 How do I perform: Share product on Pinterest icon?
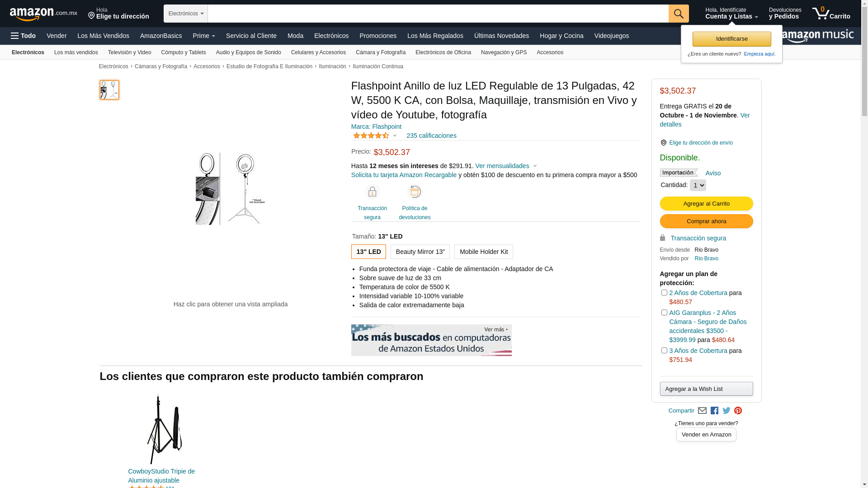click(x=738, y=411)
